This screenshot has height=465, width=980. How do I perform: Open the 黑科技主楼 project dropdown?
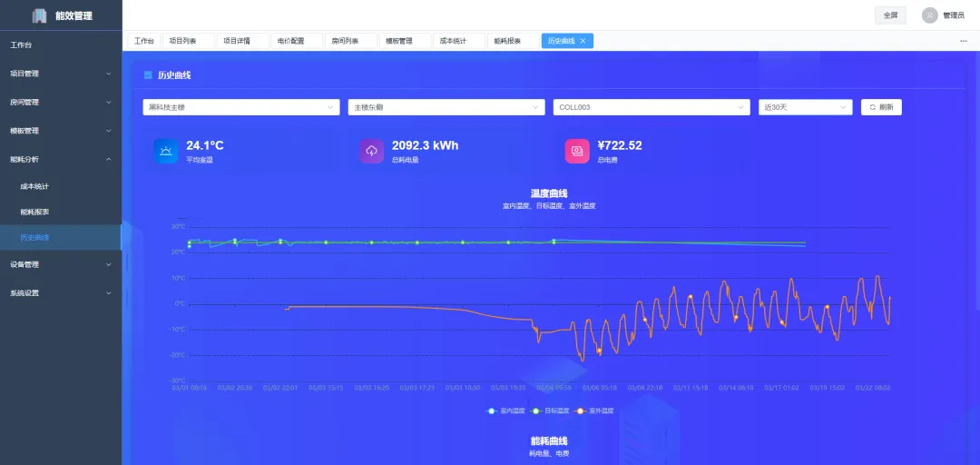point(241,107)
